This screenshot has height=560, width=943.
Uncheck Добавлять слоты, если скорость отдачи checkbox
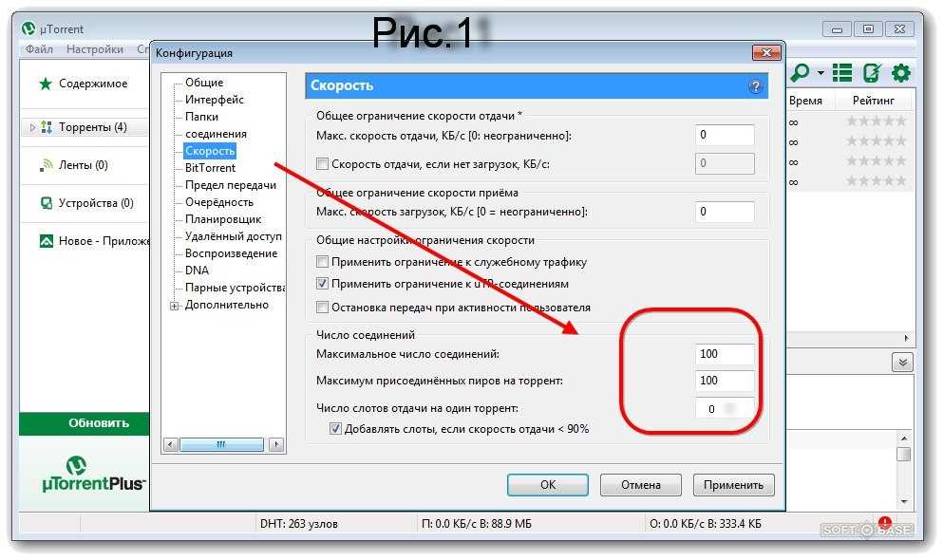pyautogui.click(x=335, y=428)
